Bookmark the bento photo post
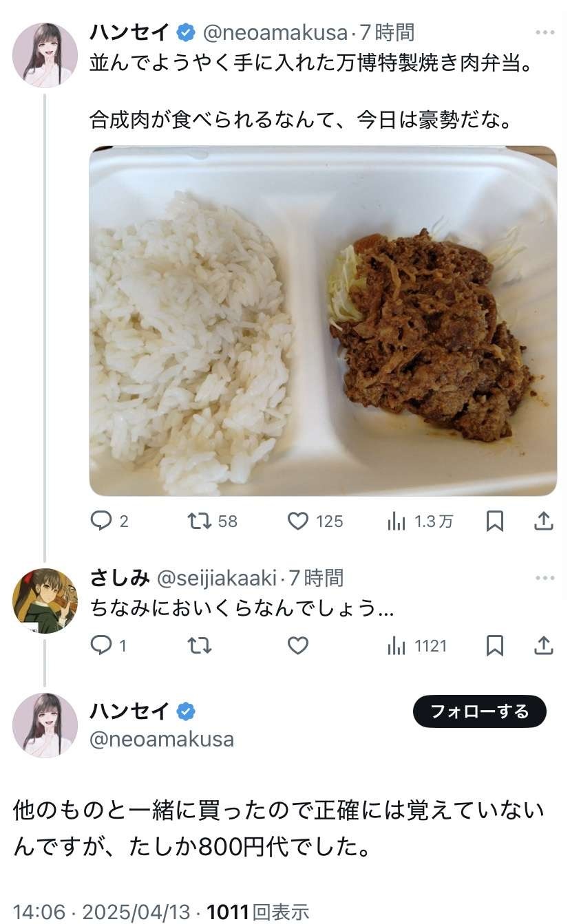570x924 pixels. 494,522
